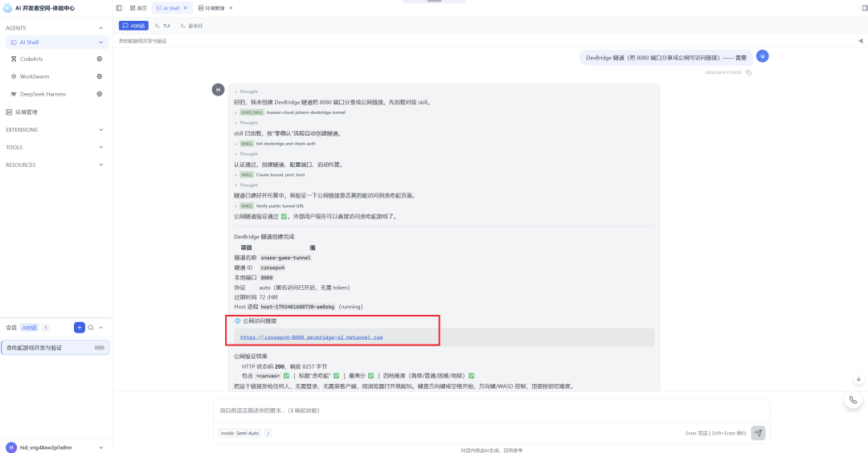The image size is (868, 453).
Task: Expand the first Thought section
Action: click(x=247, y=92)
